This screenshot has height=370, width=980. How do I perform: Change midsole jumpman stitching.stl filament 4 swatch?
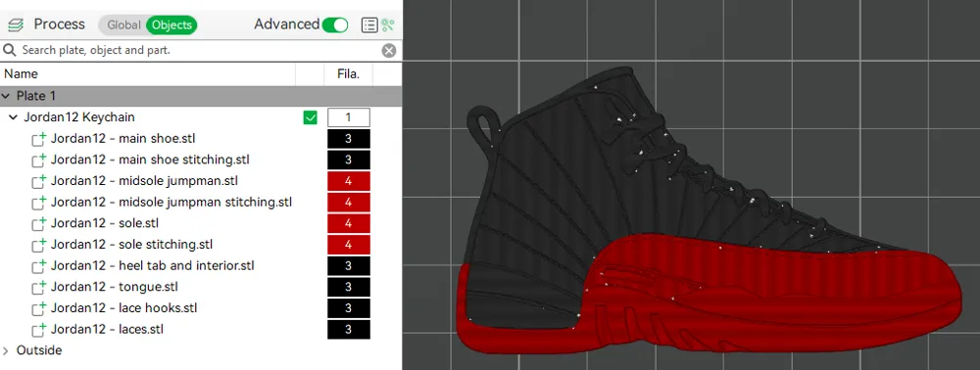(348, 203)
